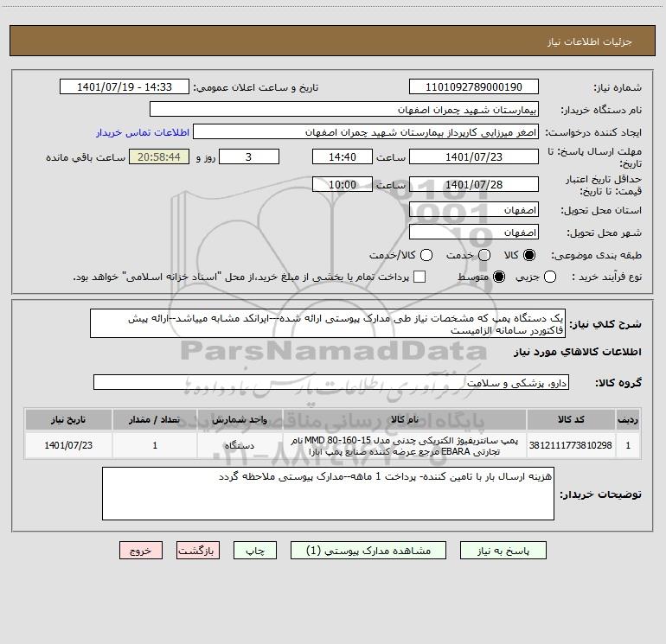
Task: Click the buyer name field بیمارستان شهید چمران اصفهان
Action: [344, 110]
